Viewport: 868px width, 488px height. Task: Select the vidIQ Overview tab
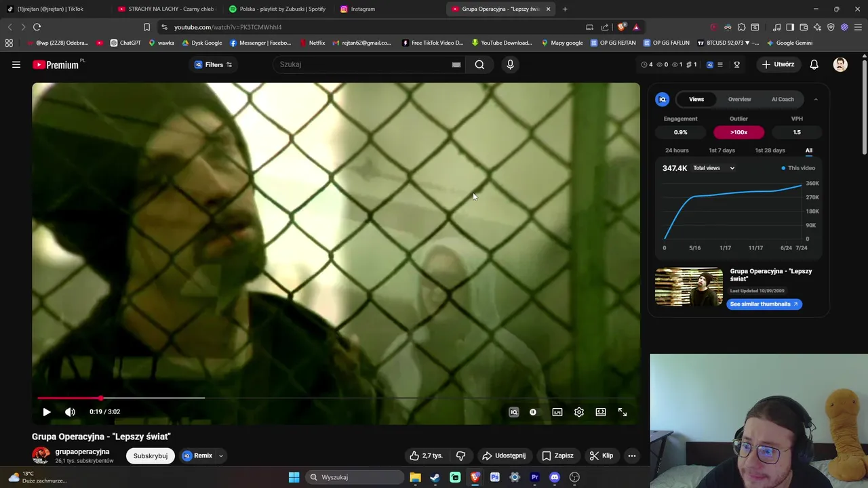[x=740, y=99]
